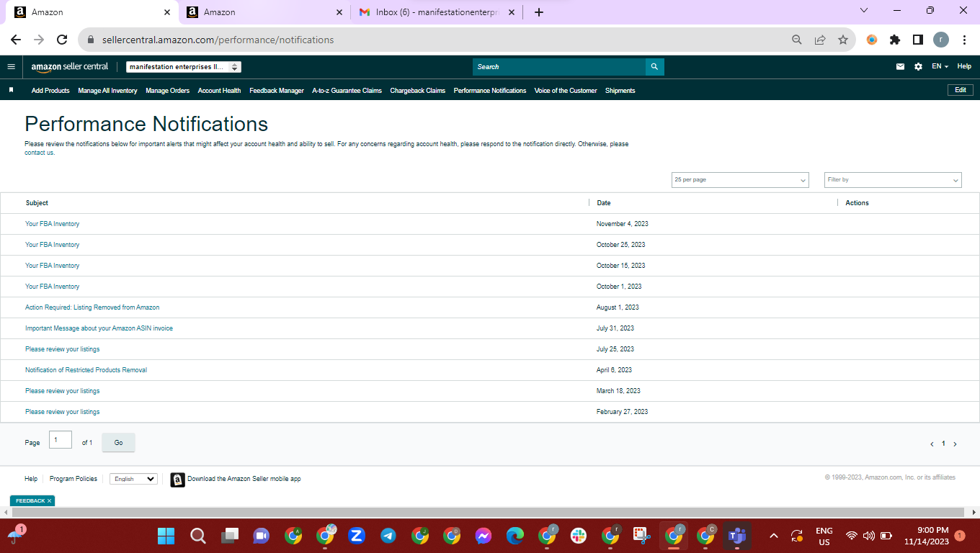Open Account Health
The width and height of the screenshot is (980, 553).
(219, 91)
